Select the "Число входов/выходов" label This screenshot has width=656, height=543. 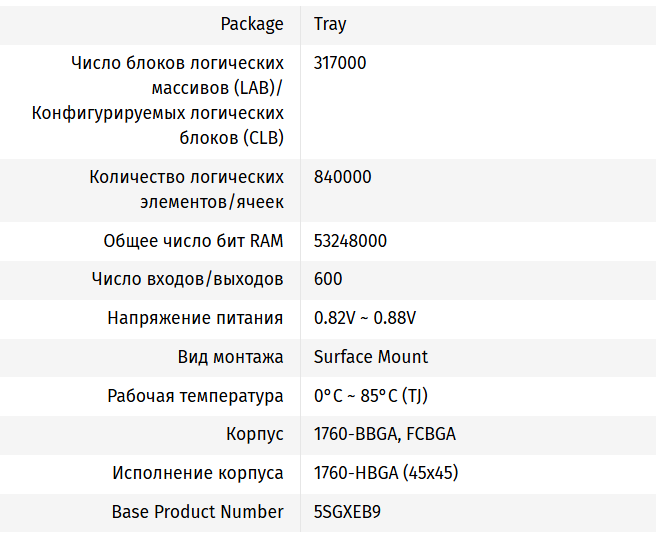(187, 279)
